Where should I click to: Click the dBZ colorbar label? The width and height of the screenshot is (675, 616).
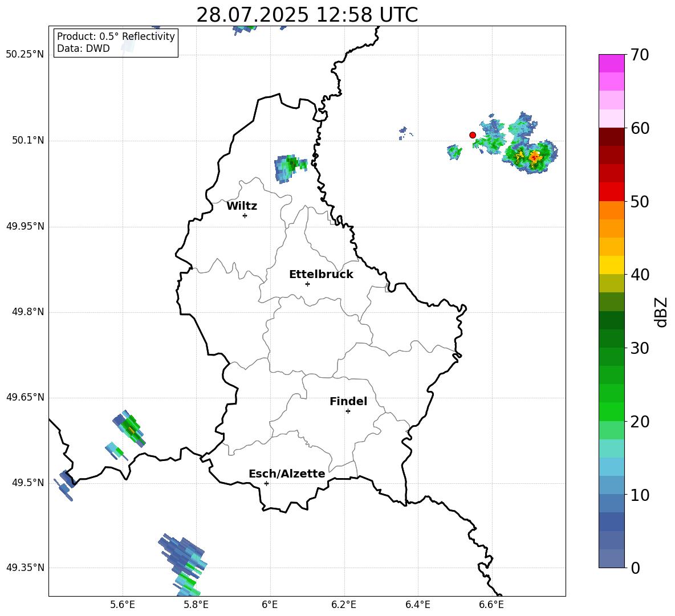[661, 312]
